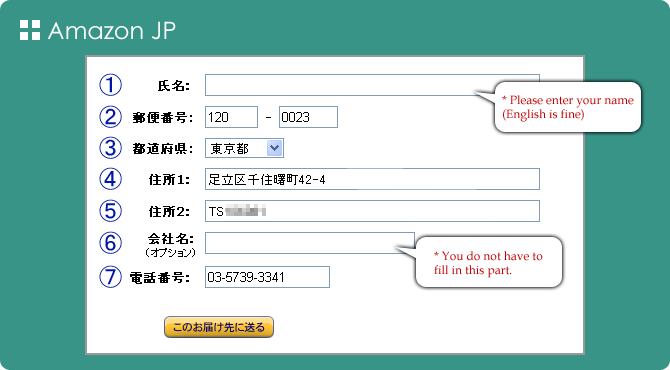Screen dimensions: 670x370
Task: Click the (オプション) text
Action: pyautogui.click(x=170, y=253)
